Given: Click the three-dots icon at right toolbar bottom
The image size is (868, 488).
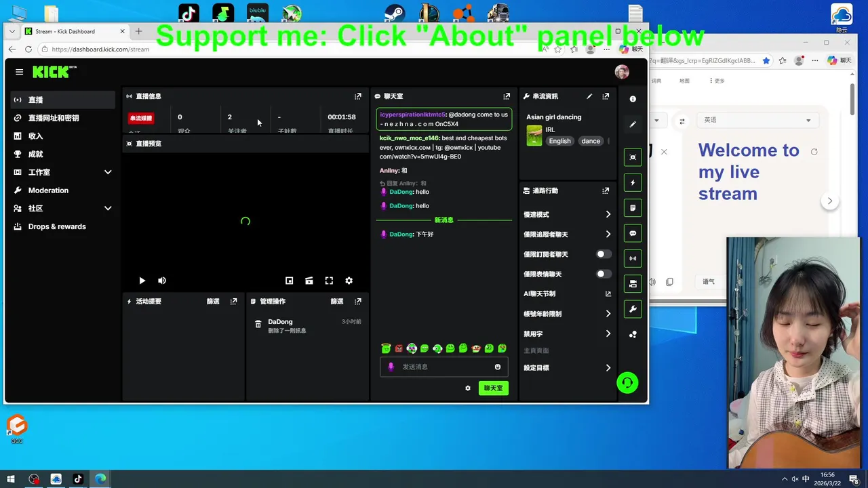Looking at the screenshot, I should [x=633, y=334].
